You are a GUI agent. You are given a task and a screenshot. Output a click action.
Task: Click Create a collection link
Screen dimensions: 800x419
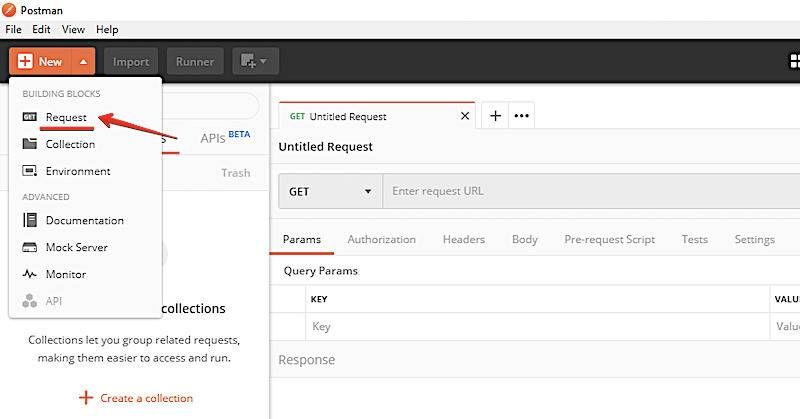(x=136, y=398)
